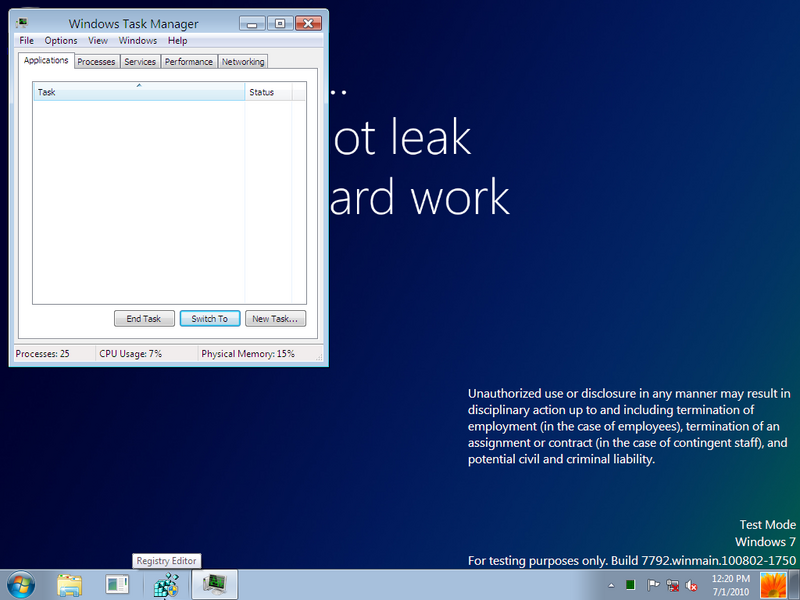Image resolution: width=800 pixels, height=600 pixels.
Task: Click the Show desktop button
Action: click(794, 585)
